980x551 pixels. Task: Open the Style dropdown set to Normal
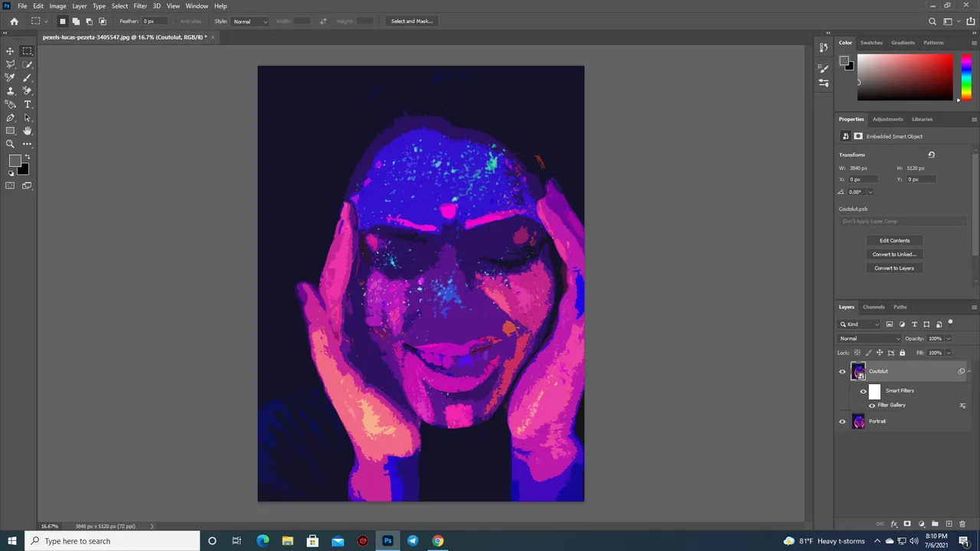click(250, 21)
